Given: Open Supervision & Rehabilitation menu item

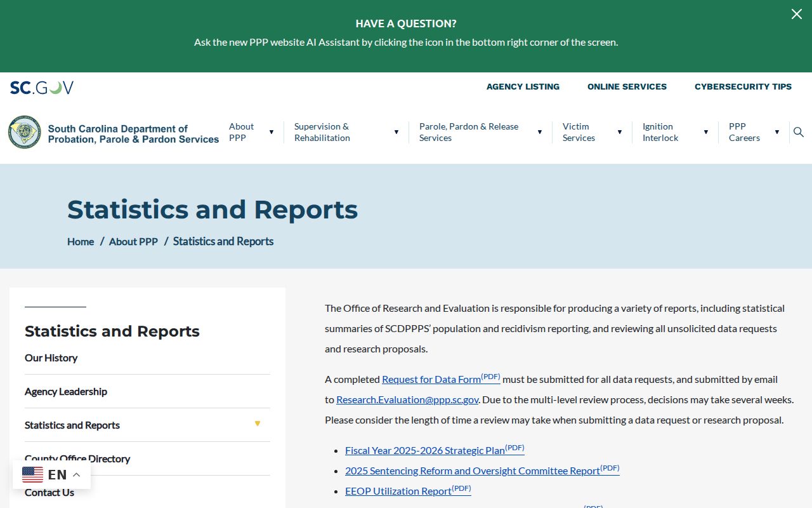Looking at the screenshot, I should tap(322, 132).
